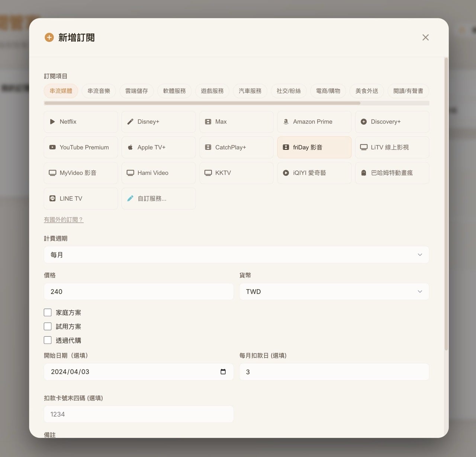This screenshot has width=476, height=457.
Task: Select the YouTube Premium service
Action: tap(80, 147)
